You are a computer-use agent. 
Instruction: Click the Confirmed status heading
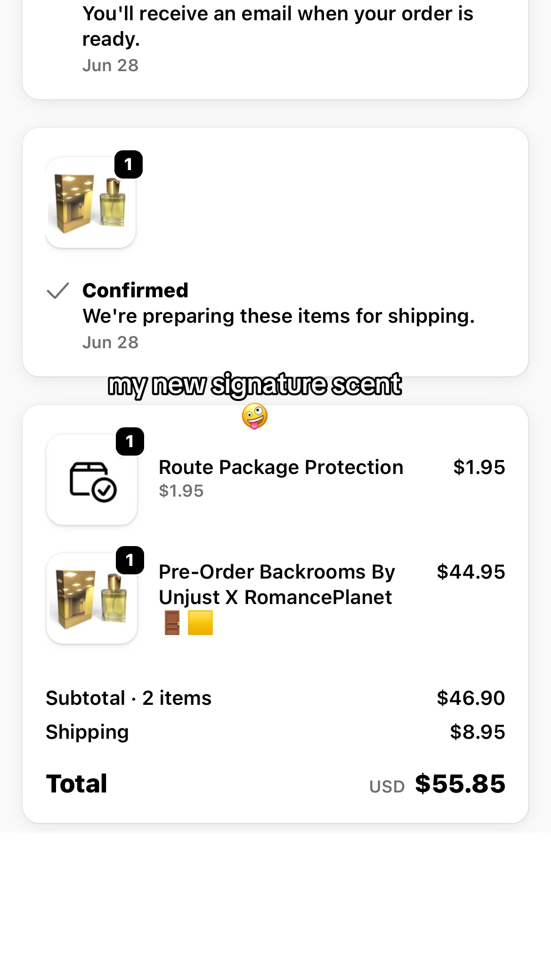click(135, 290)
